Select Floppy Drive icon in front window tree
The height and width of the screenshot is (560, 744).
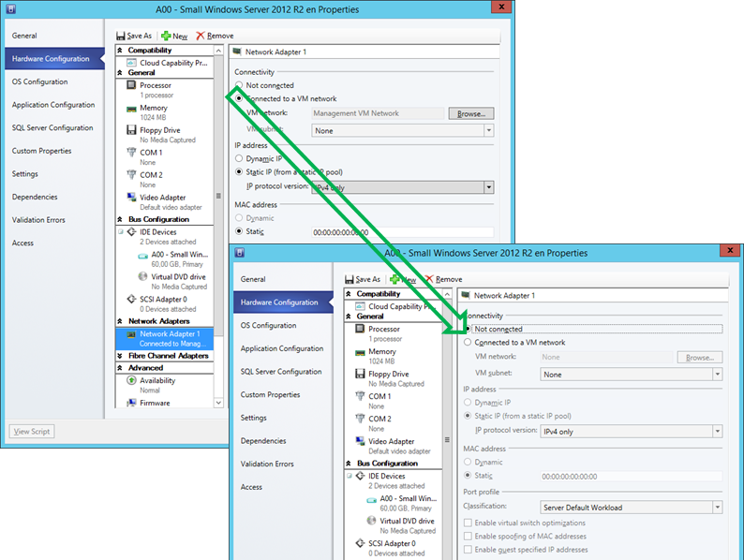[360, 374]
